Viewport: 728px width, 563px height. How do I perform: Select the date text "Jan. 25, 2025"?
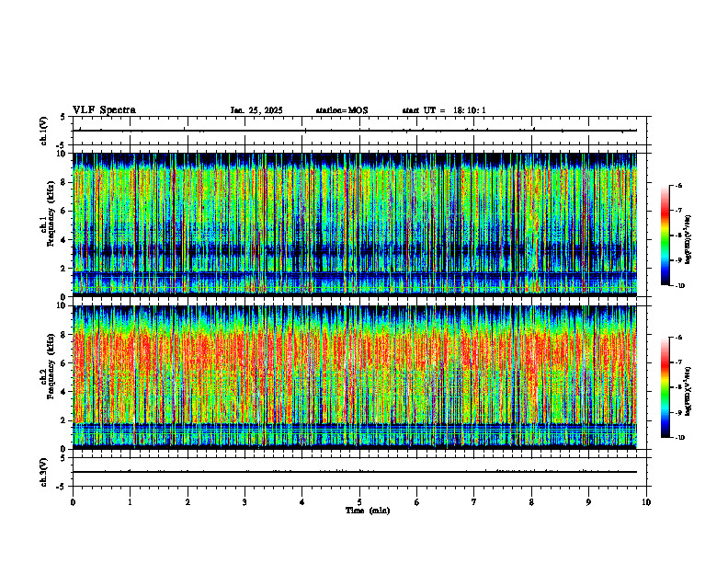(x=256, y=110)
